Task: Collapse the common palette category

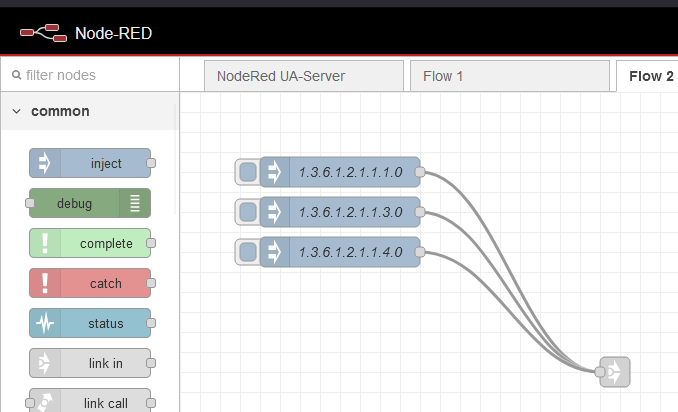Action: [16, 111]
